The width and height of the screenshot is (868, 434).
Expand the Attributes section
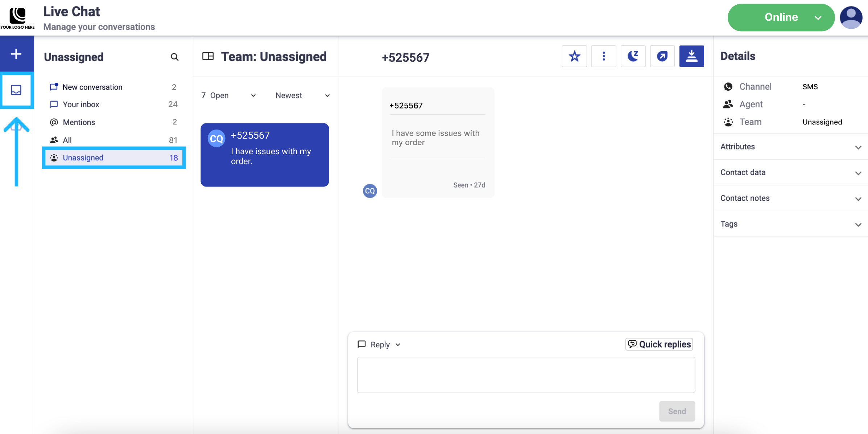tap(790, 147)
